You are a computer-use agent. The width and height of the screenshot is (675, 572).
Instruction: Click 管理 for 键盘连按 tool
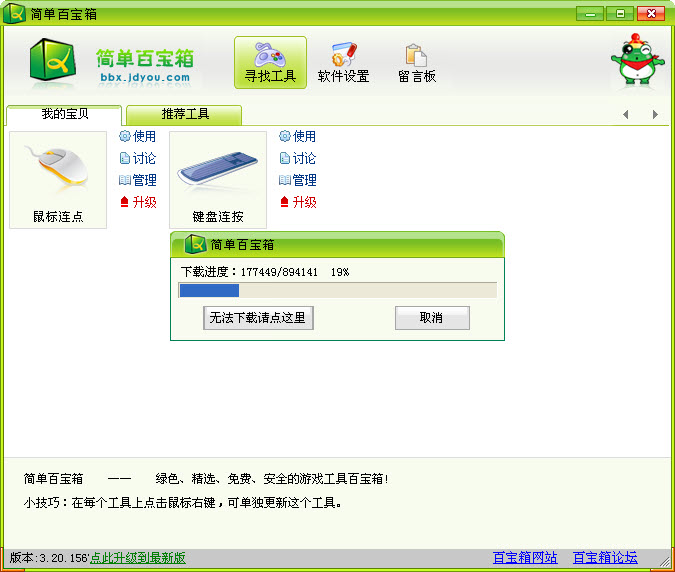[x=298, y=180]
